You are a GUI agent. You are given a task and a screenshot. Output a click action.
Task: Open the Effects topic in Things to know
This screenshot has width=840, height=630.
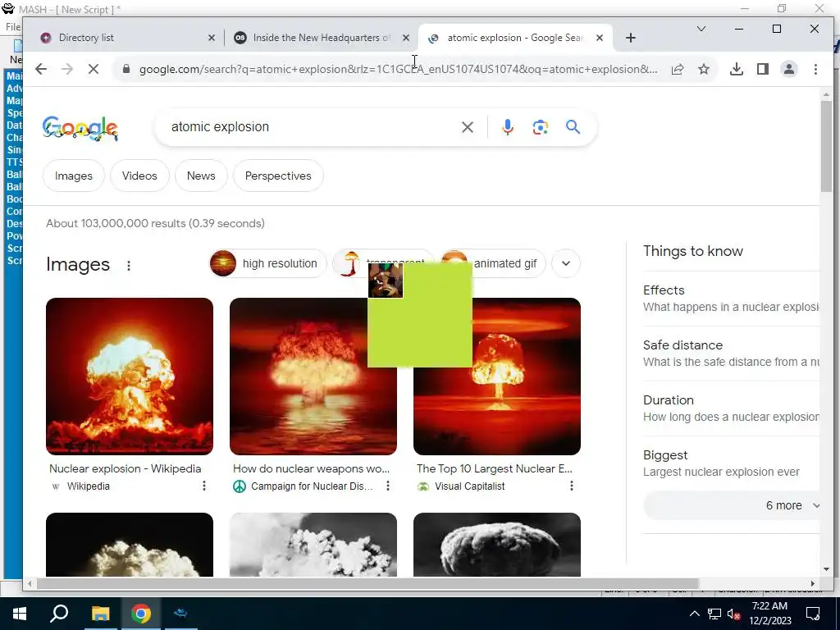point(731,299)
